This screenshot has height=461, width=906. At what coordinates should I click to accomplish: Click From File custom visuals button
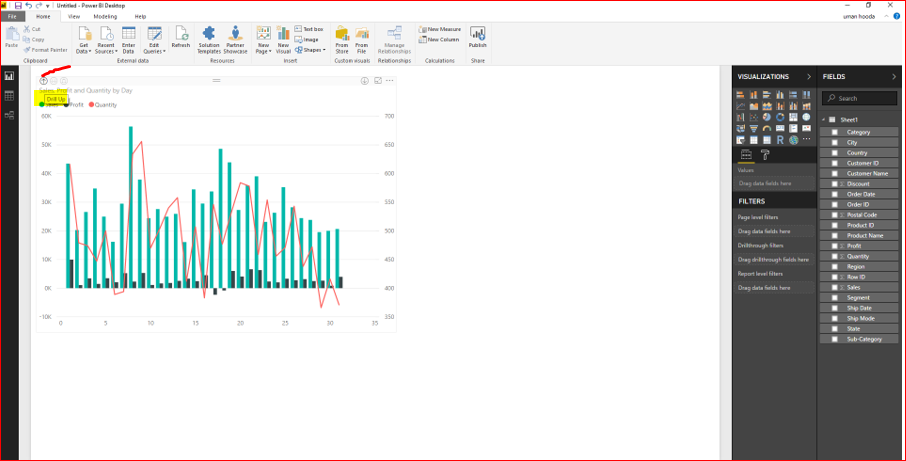(x=362, y=40)
